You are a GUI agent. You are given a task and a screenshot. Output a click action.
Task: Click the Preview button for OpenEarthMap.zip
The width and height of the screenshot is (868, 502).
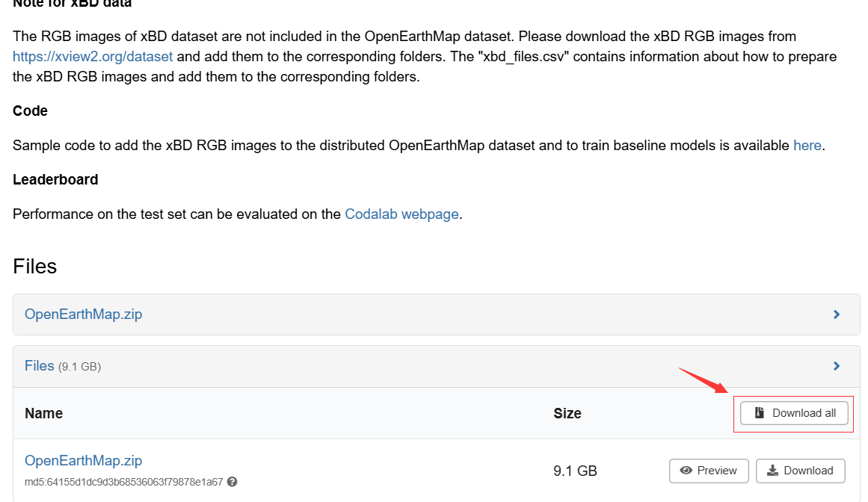pos(708,471)
